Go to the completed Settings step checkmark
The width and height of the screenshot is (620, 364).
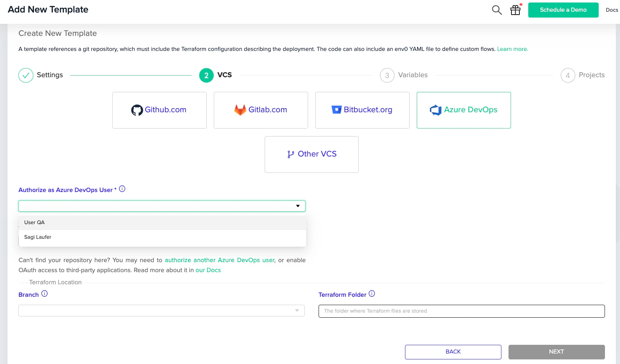pos(26,75)
